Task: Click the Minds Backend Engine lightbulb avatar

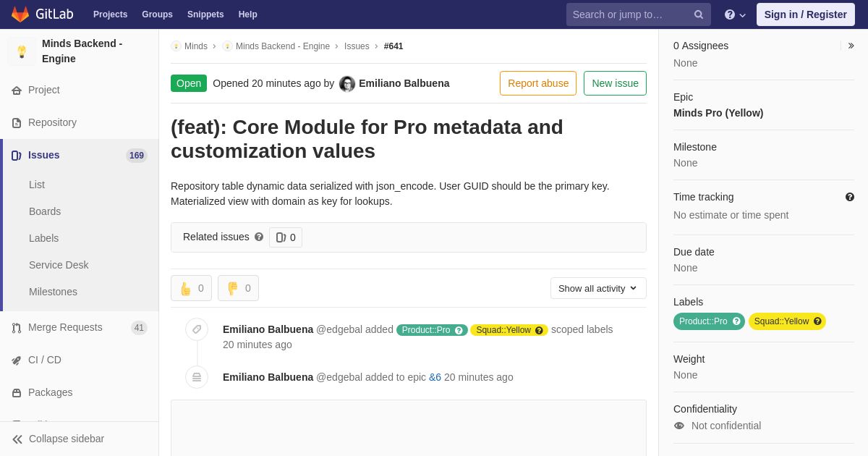Action: pos(22,51)
